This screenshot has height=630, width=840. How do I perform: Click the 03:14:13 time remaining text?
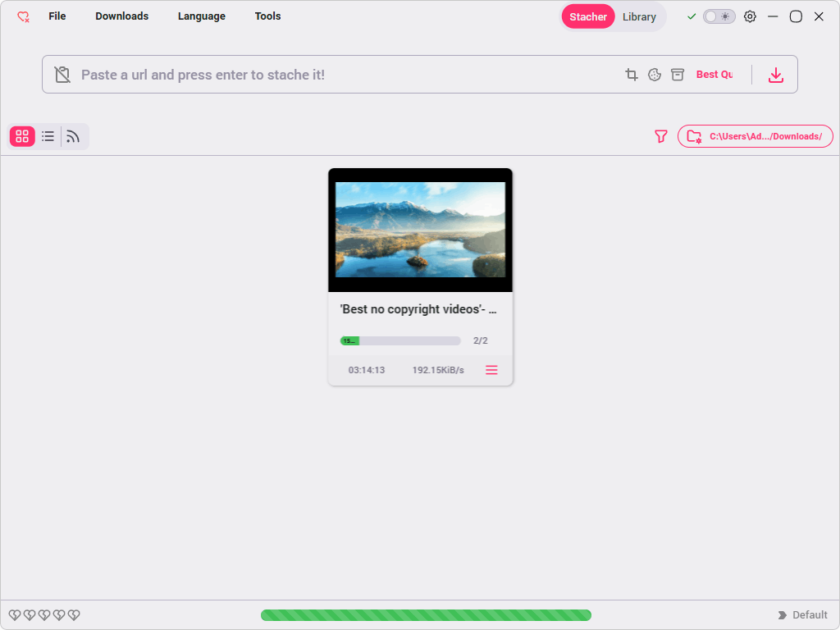click(x=367, y=370)
